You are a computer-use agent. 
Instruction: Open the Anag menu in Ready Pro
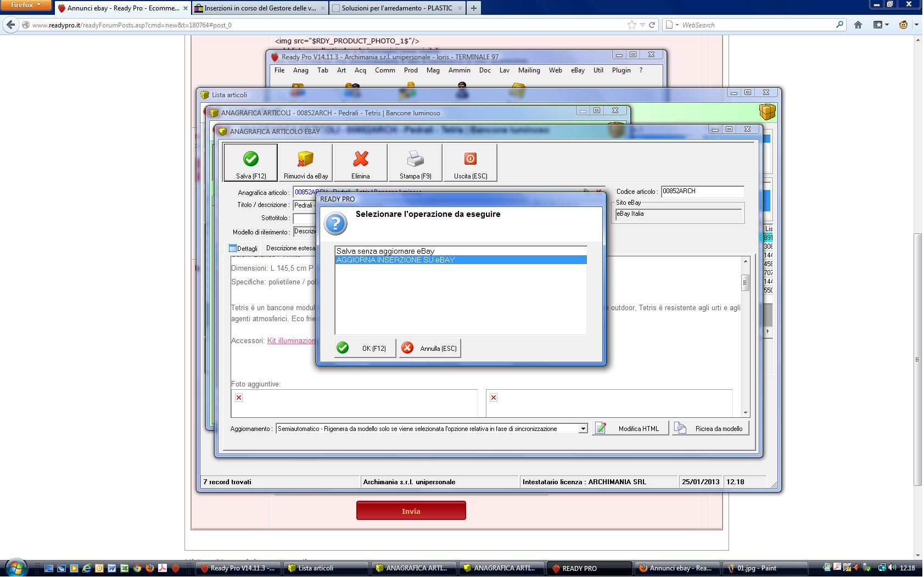(x=301, y=70)
